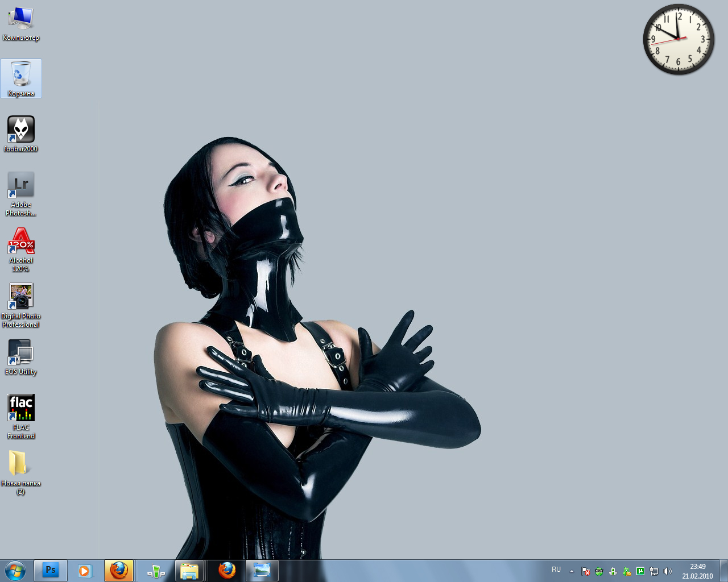Click the RU language indicator
The width and height of the screenshot is (728, 582).
(x=556, y=569)
